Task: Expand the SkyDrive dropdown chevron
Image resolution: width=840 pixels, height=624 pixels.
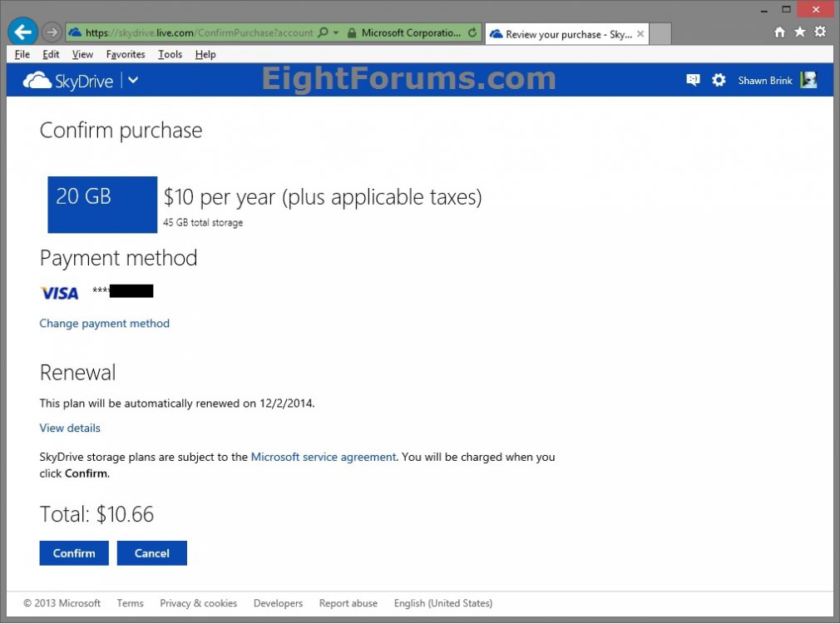Action: pos(131,81)
